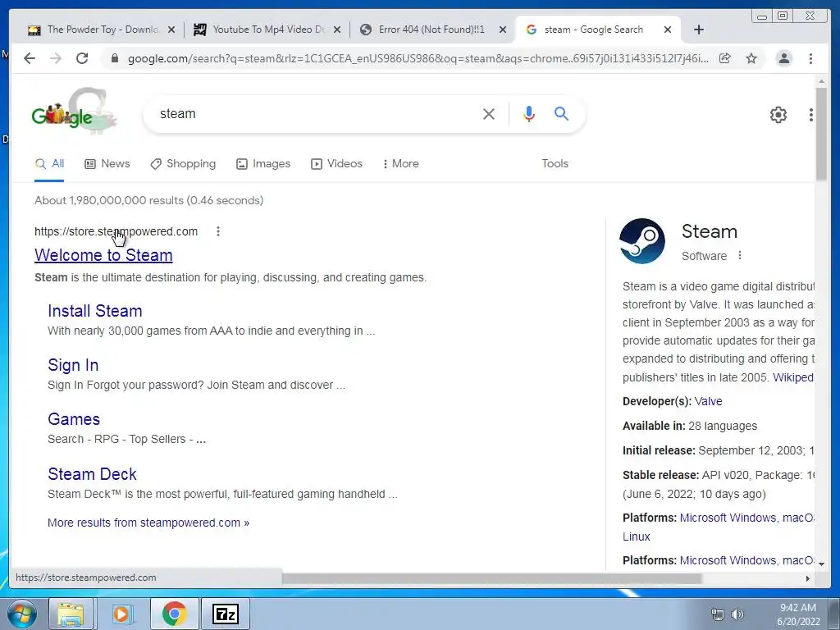Select the Images search filter
Image resolution: width=840 pixels, height=630 pixels.
point(263,164)
